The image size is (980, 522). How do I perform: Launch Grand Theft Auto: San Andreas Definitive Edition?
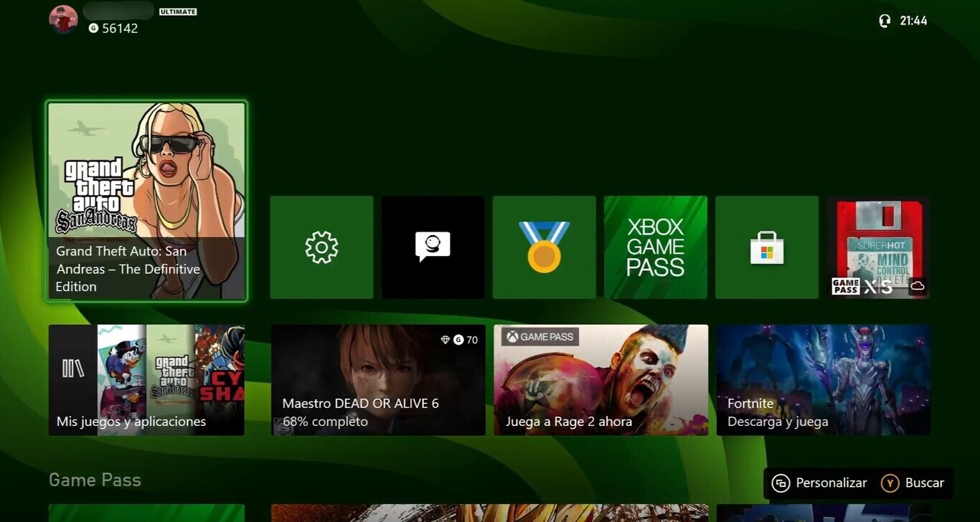(x=146, y=201)
